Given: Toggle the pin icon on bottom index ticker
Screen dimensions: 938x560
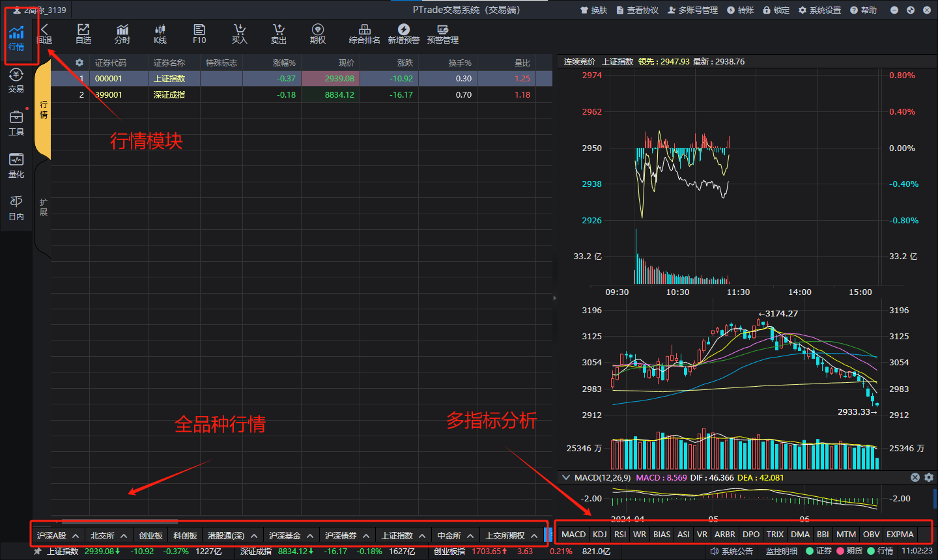Looking at the screenshot, I should point(38,551).
